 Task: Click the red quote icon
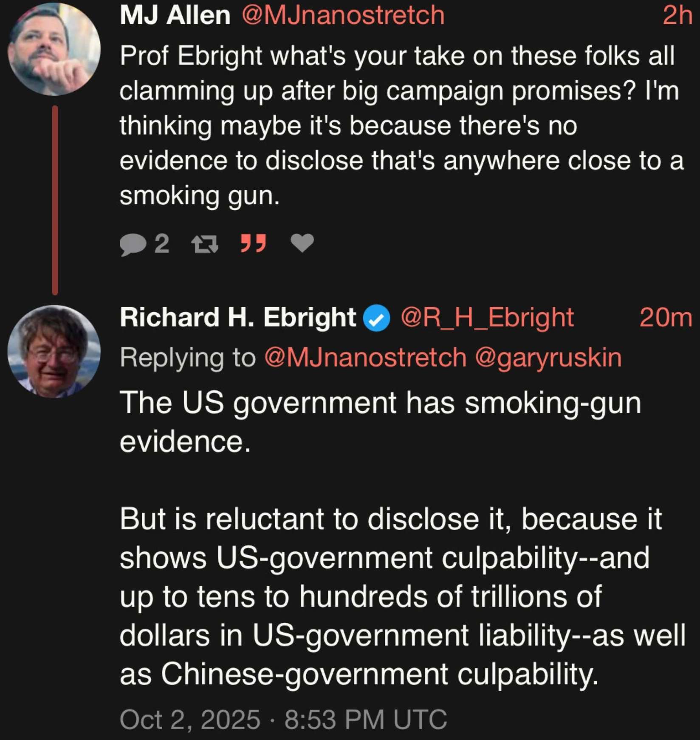point(254,243)
